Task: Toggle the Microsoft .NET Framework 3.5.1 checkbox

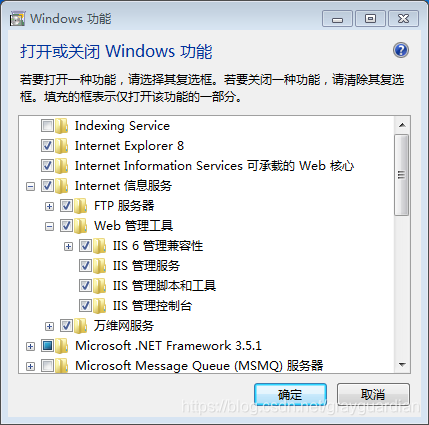Action: click(x=47, y=346)
